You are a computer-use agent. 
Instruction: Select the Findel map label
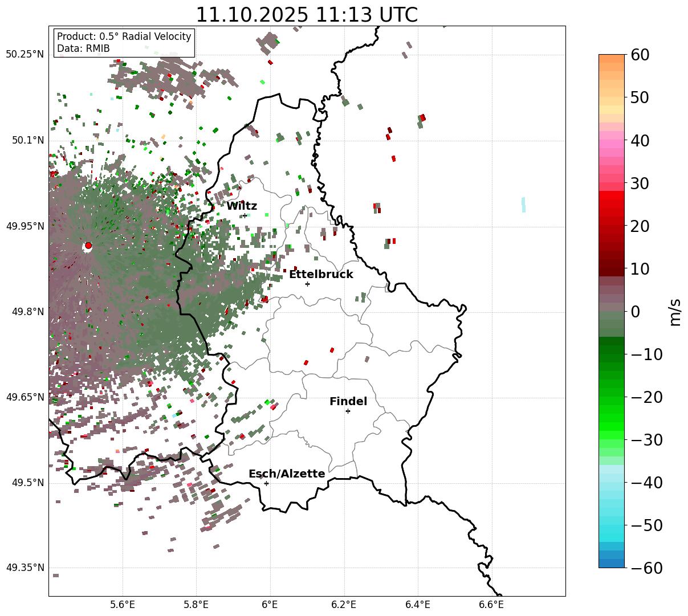[x=348, y=402]
